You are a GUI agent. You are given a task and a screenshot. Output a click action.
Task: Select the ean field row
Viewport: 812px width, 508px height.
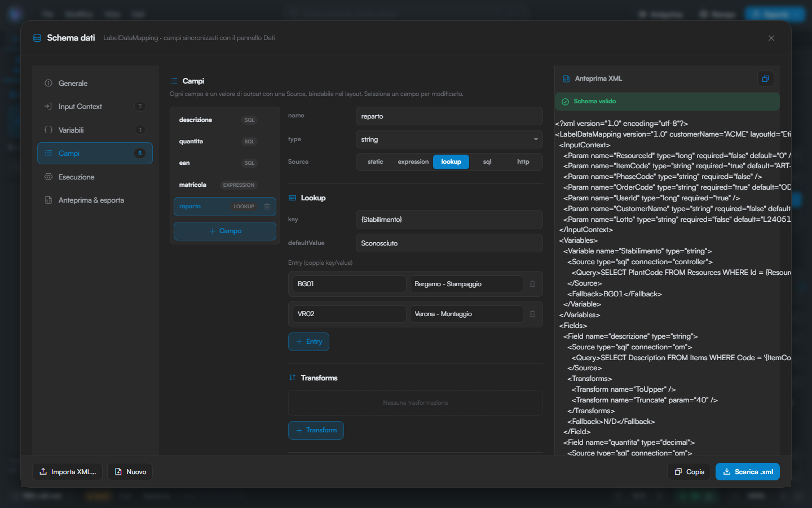(225, 163)
